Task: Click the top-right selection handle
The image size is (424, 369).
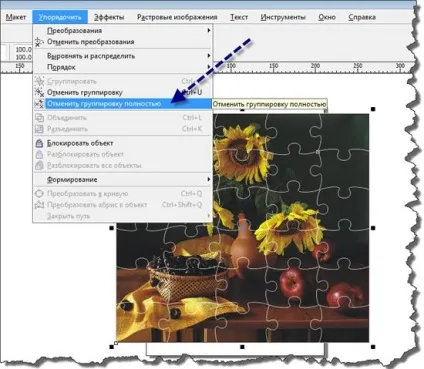Action: click(373, 109)
